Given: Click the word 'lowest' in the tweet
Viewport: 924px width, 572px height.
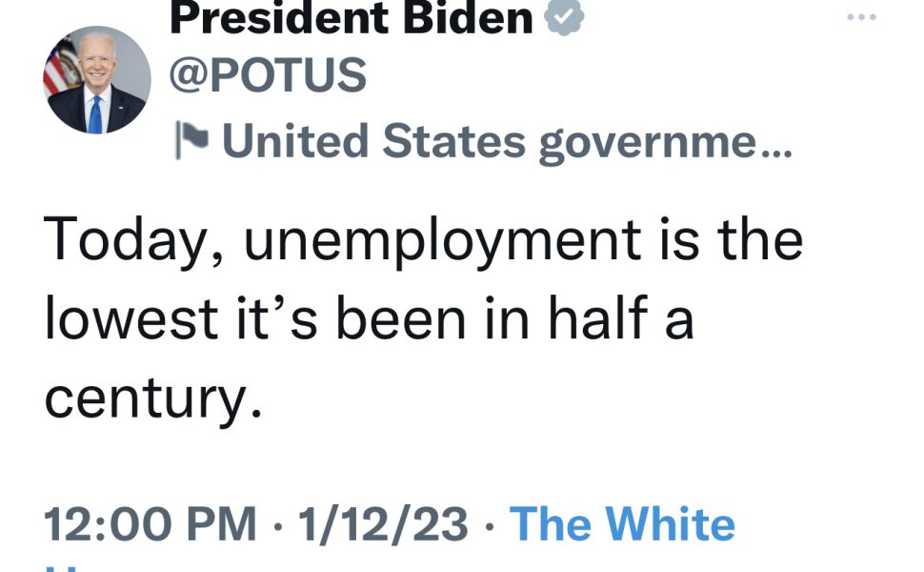Looking at the screenshot, I should [x=131, y=318].
